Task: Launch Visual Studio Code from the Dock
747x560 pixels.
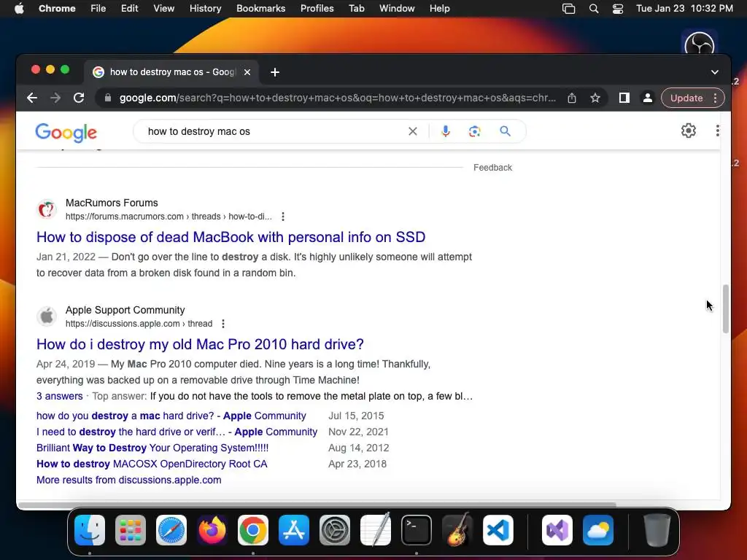Action: point(498,530)
